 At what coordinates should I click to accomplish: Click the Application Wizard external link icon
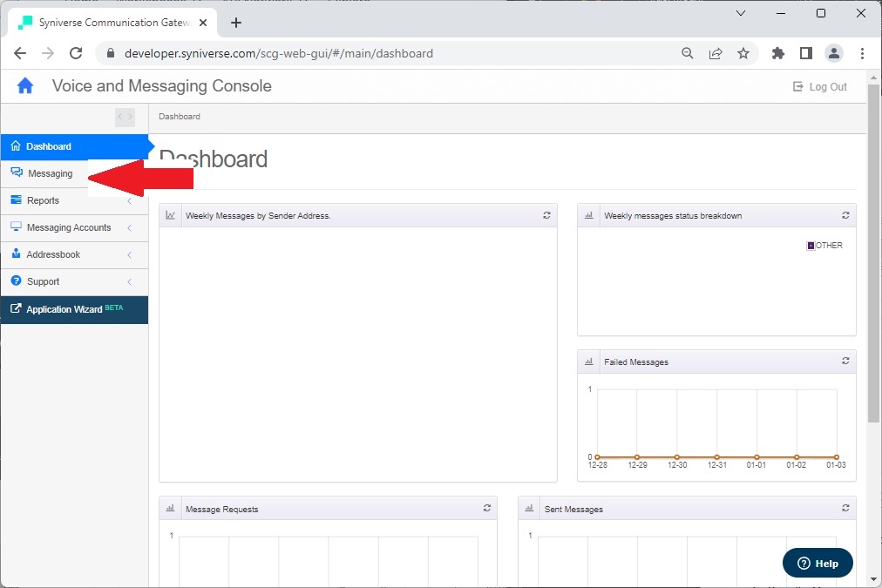point(16,308)
